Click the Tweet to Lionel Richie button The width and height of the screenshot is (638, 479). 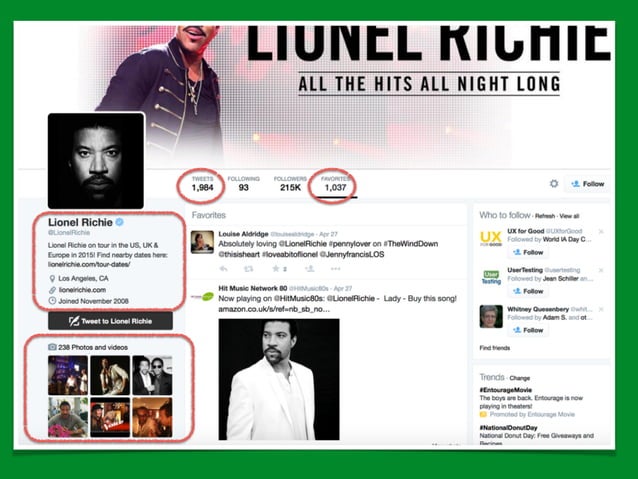click(x=110, y=321)
